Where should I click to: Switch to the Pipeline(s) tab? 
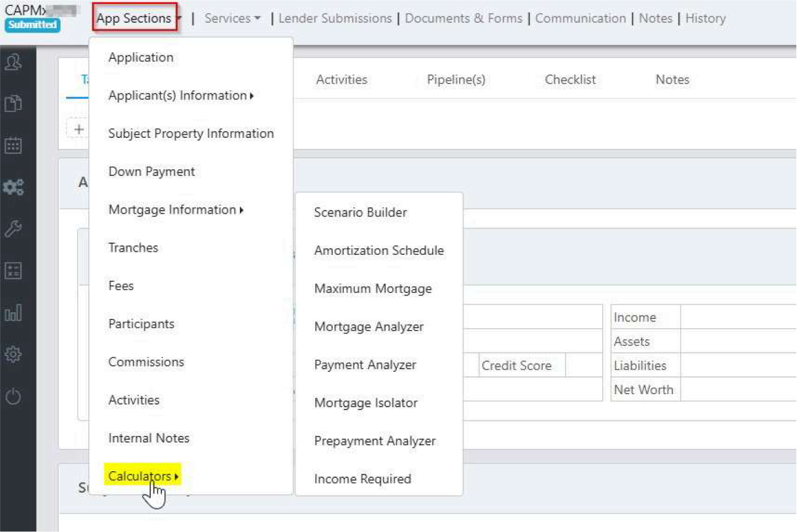(x=456, y=80)
